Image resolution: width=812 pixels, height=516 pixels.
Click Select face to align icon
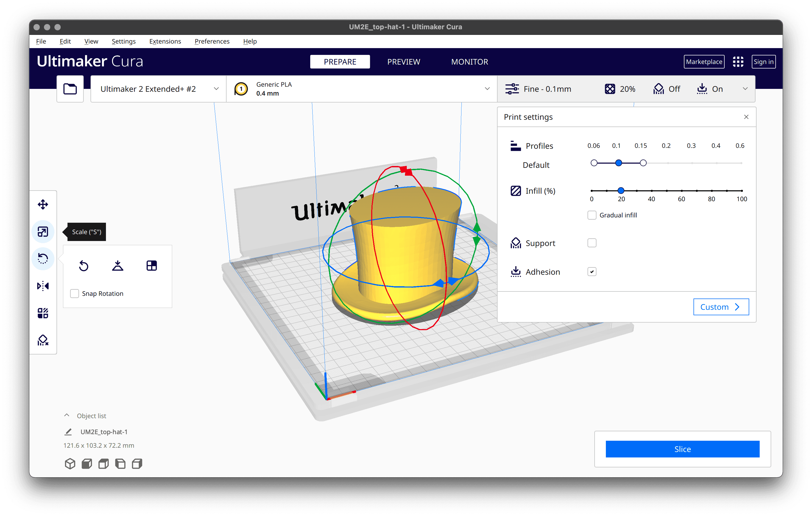click(152, 266)
